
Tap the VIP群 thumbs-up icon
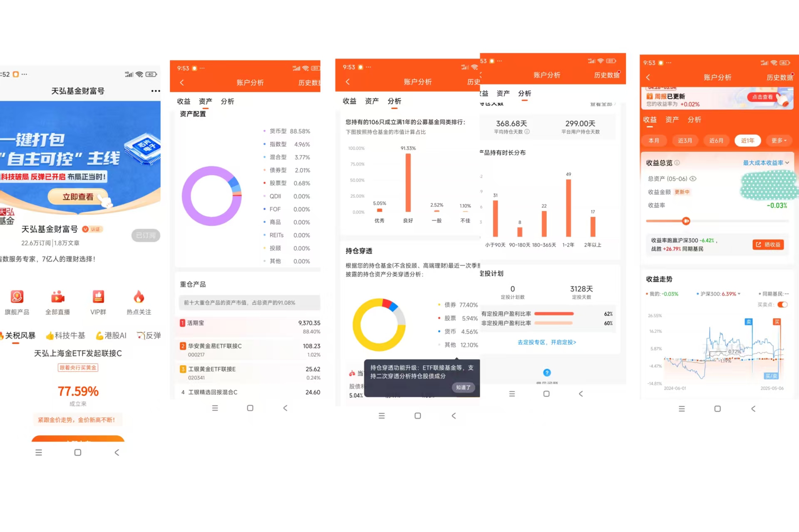coord(98,297)
